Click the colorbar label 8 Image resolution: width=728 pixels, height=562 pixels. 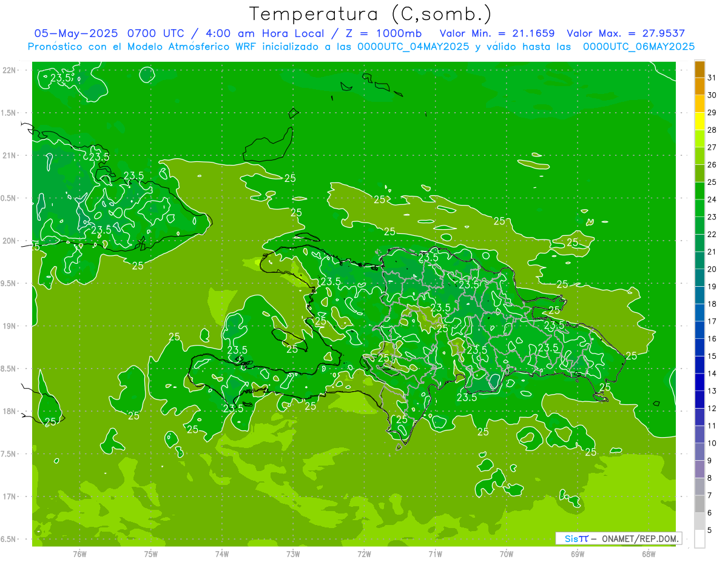710,478
